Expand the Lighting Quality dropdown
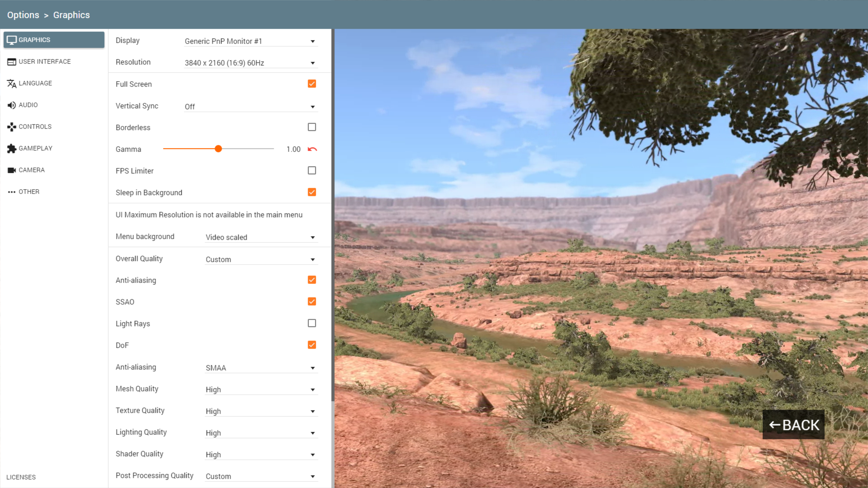The width and height of the screenshot is (868, 488). point(261,433)
